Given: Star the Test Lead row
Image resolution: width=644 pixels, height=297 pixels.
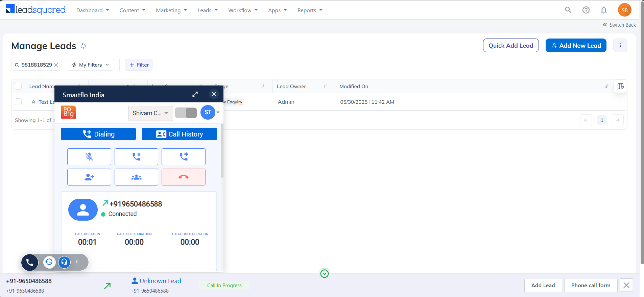Looking at the screenshot, I should (33, 102).
